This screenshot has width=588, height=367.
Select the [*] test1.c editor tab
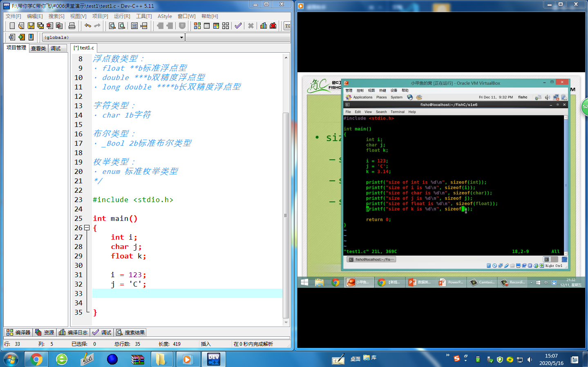click(84, 48)
